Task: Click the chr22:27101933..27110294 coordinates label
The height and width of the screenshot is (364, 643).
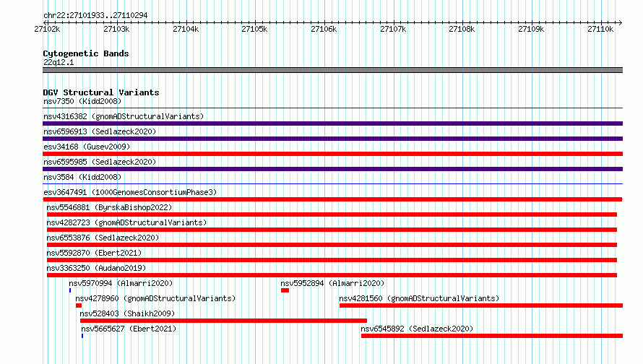Action: [95, 15]
